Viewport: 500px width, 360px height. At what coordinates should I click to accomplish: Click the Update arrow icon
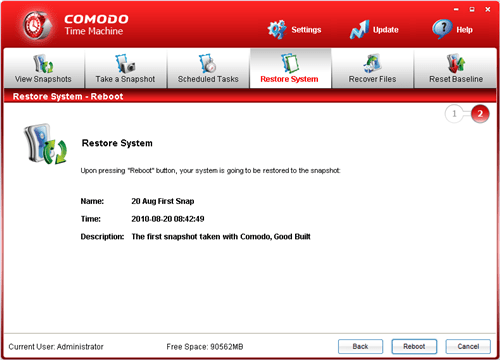[359, 29]
